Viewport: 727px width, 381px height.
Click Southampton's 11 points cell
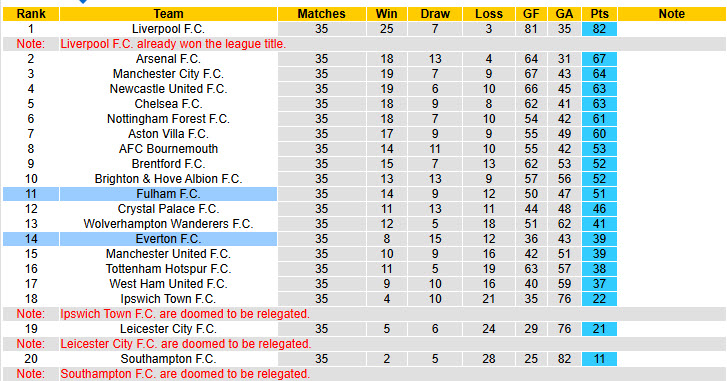(x=599, y=359)
